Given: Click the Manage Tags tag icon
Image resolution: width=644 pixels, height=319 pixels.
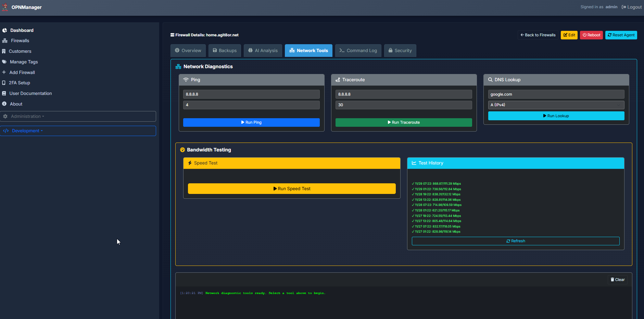Looking at the screenshot, I should pos(4,62).
